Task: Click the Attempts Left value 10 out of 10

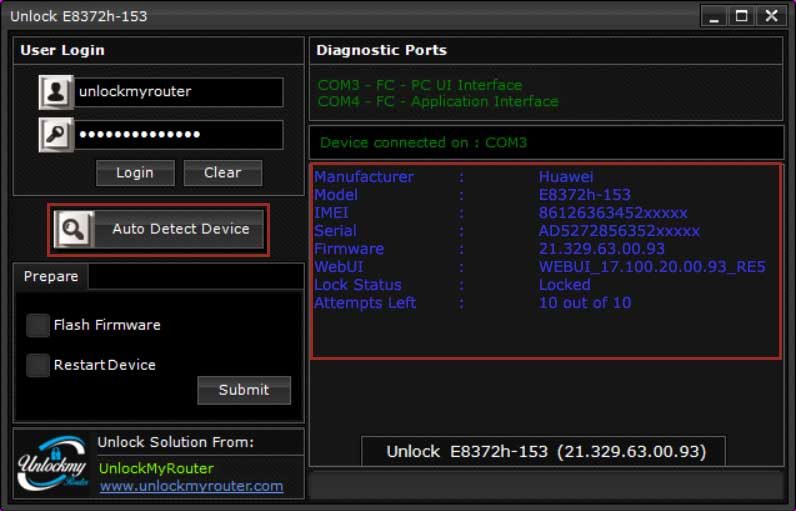Action: 585,303
